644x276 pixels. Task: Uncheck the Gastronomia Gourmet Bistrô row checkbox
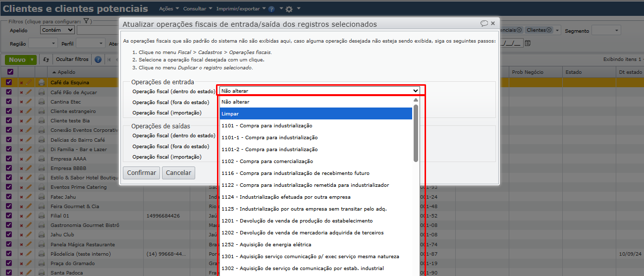click(x=9, y=225)
